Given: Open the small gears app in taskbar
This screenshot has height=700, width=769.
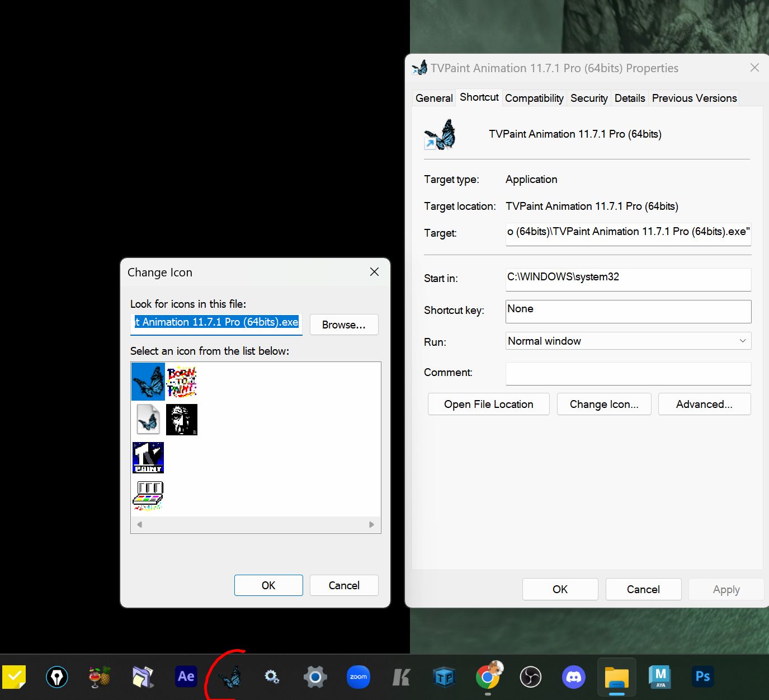Looking at the screenshot, I should [x=272, y=677].
